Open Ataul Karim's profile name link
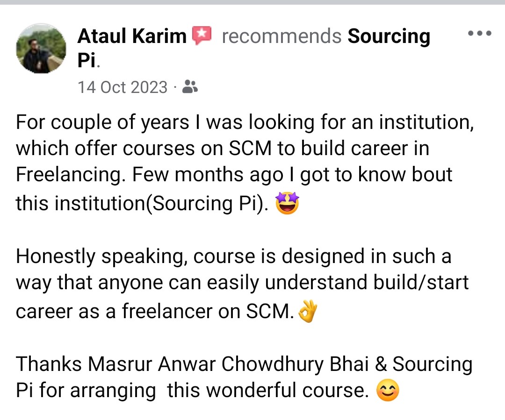 pos(132,36)
